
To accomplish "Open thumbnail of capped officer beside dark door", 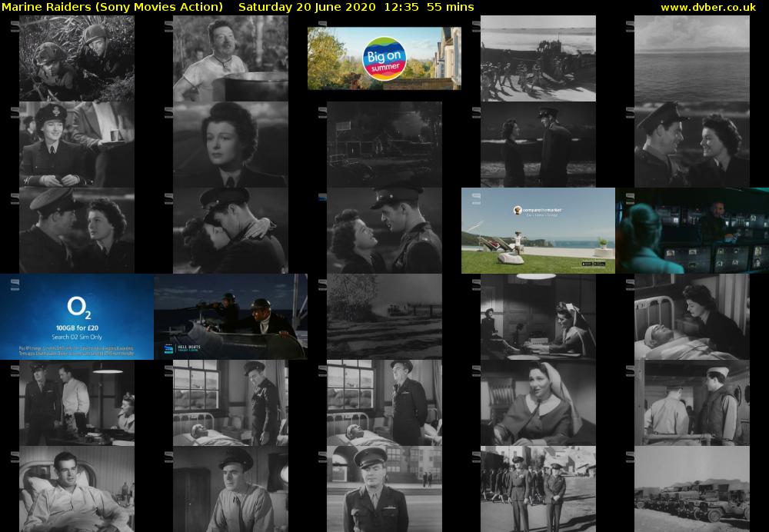I will [231, 489].
